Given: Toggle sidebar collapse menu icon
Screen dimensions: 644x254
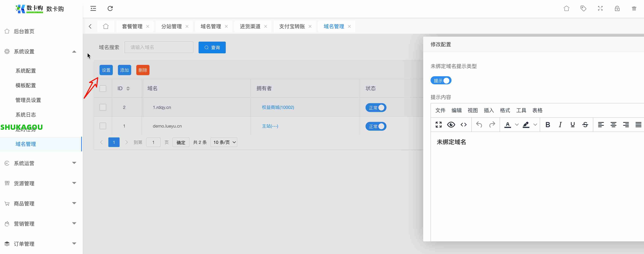Looking at the screenshot, I should coord(93,8).
